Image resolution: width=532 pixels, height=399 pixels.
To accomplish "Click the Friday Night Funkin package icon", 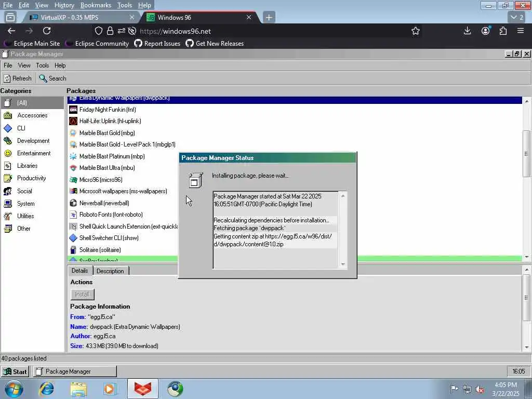I will tap(73, 110).
